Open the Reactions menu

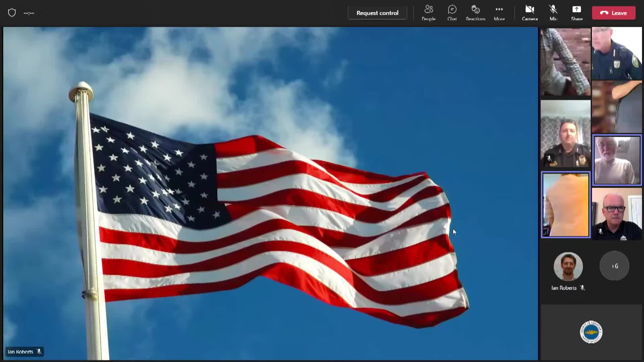[x=475, y=13]
